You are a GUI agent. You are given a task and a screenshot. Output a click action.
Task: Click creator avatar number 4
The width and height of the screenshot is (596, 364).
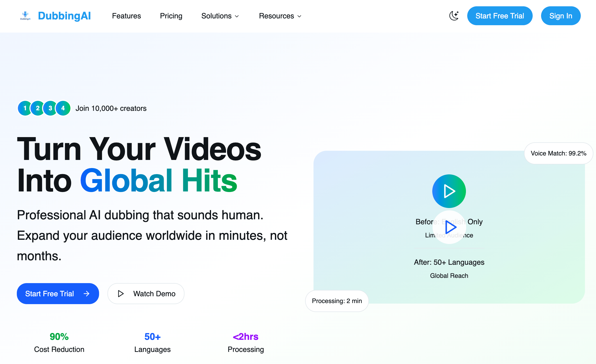point(63,108)
